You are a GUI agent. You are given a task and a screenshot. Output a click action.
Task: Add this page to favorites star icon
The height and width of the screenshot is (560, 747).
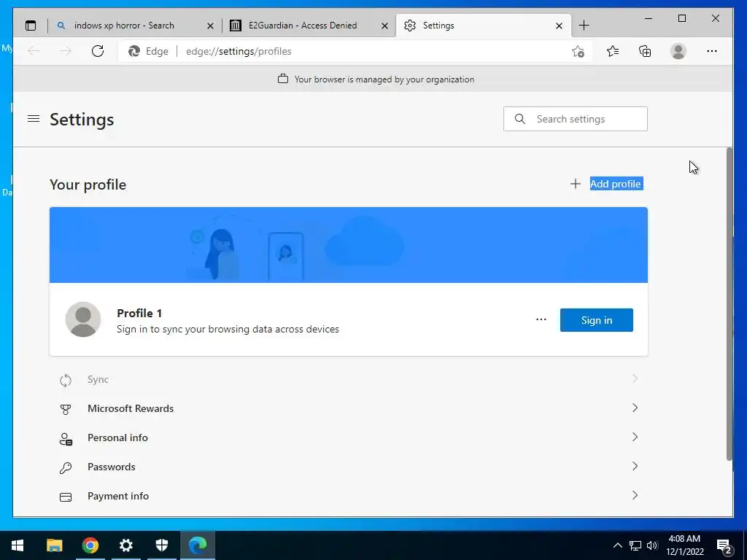pos(578,51)
